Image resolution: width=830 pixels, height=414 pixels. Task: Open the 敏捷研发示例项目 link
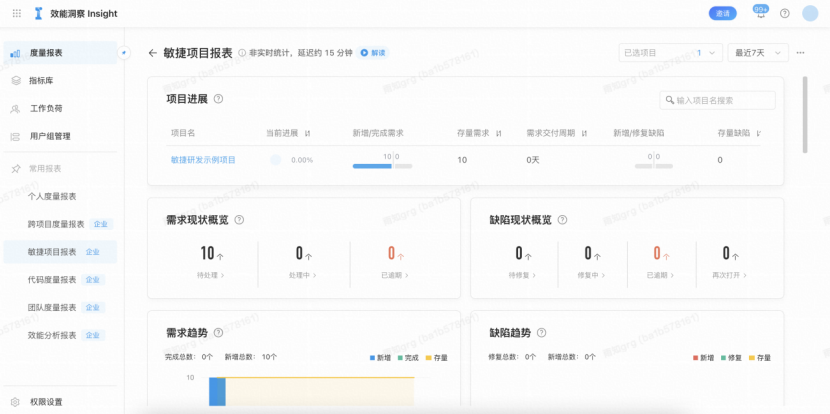203,160
